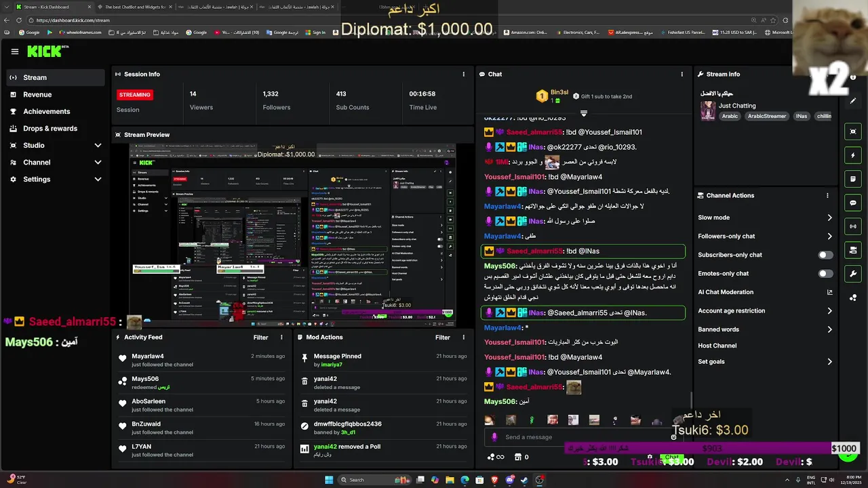
Task: Toggle Subscribers-only chat switch
Action: pos(825,255)
